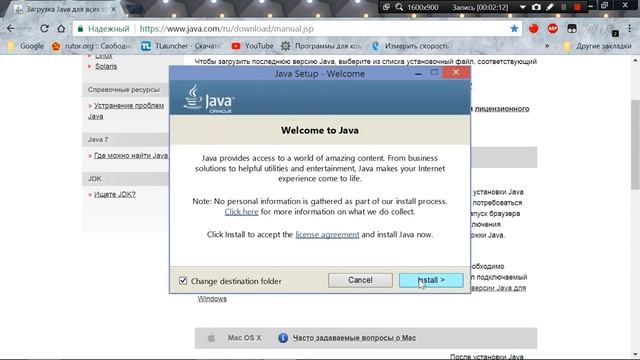The height and width of the screenshot is (360, 640).
Task: Click the Apple logo icon
Action: [211, 338]
